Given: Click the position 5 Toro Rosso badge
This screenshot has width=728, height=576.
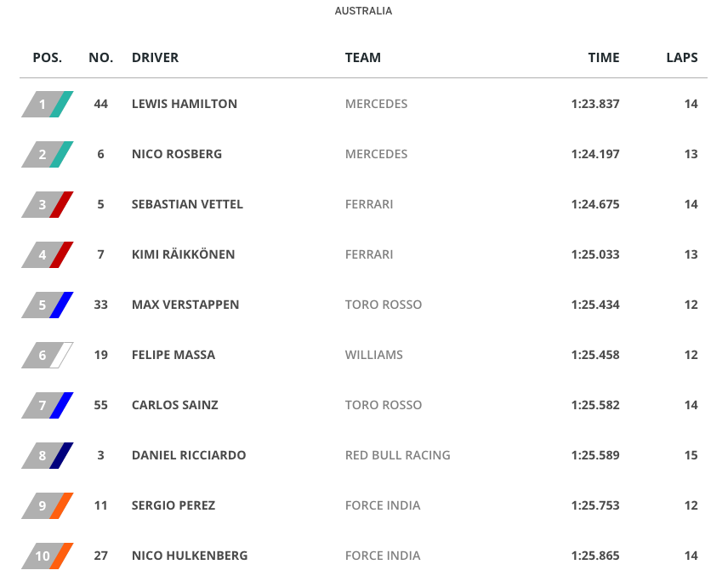Looking at the screenshot, I should click(48, 305).
